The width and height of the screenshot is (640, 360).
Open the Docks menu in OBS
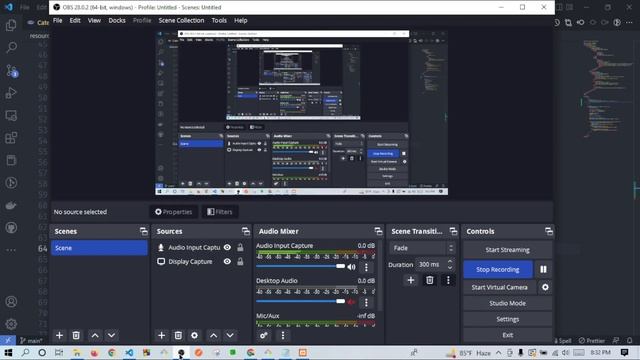[x=117, y=20]
